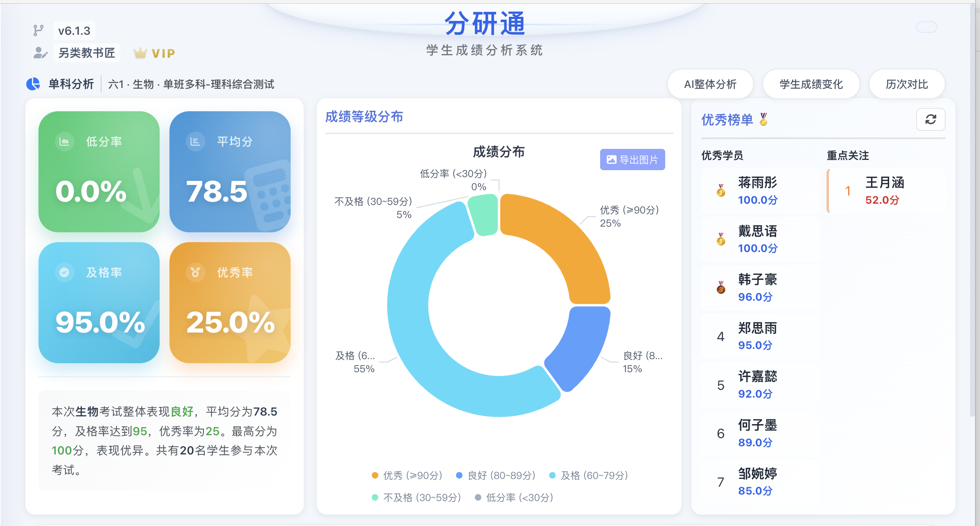Switch to the 学生成绩变化 view
Screen dimensions: 980x526
click(x=811, y=84)
